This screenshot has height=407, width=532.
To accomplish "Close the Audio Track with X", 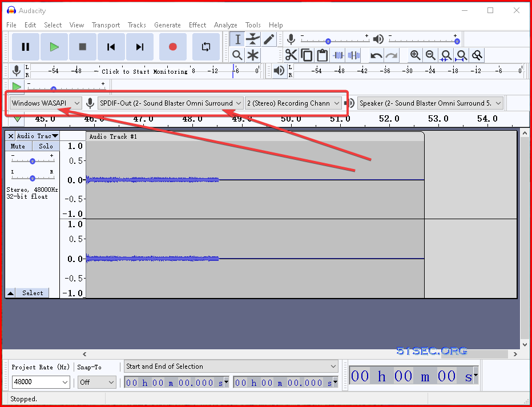I will [x=10, y=136].
